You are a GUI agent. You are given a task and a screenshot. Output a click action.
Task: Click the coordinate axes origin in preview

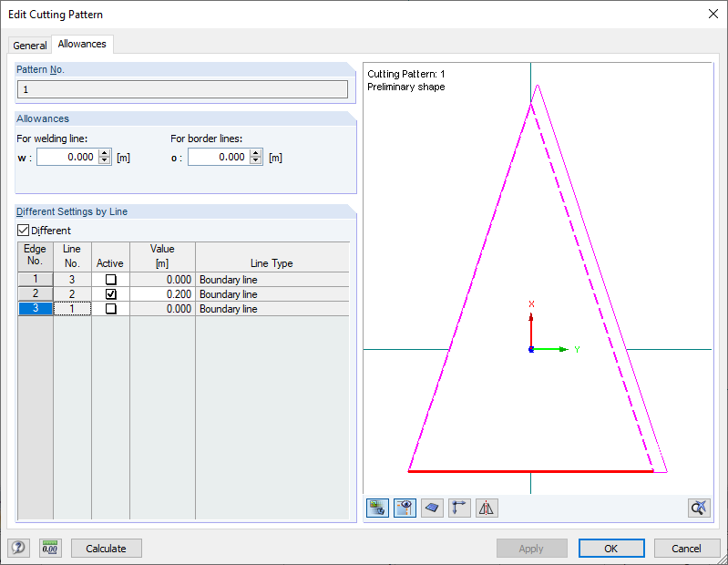coord(531,349)
